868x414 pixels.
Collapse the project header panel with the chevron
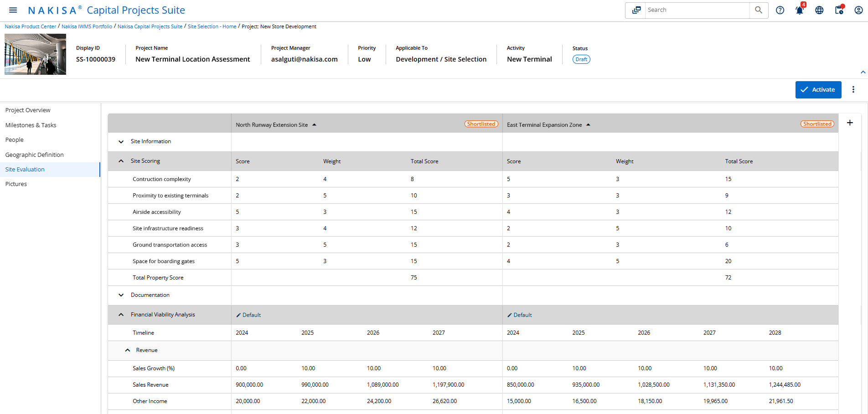pyautogui.click(x=863, y=72)
